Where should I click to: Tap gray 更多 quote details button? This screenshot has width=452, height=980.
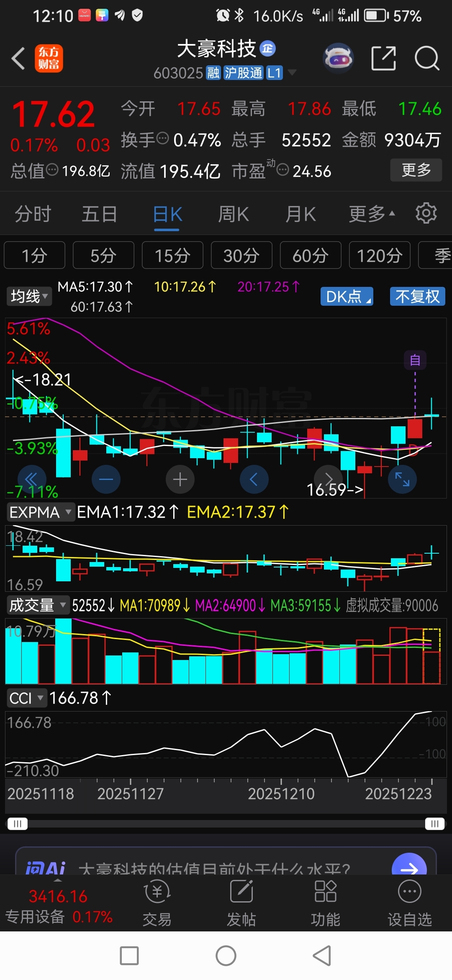pos(416,170)
